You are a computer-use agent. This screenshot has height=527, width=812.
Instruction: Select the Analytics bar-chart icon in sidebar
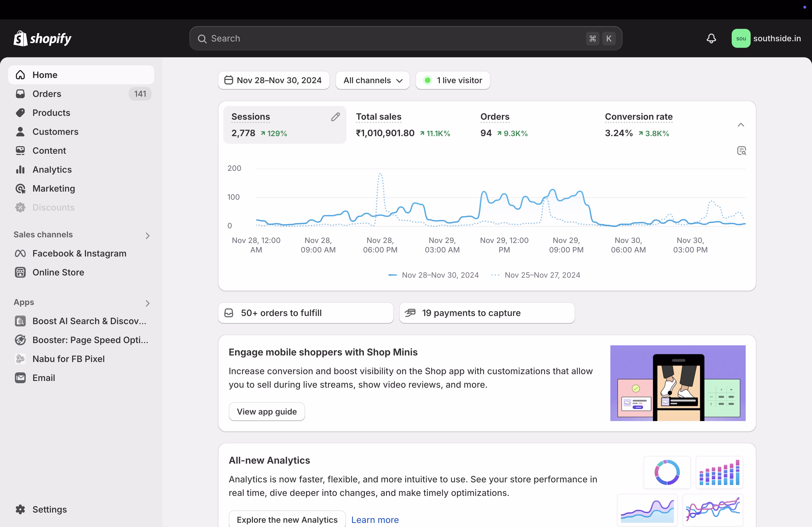tap(20, 170)
